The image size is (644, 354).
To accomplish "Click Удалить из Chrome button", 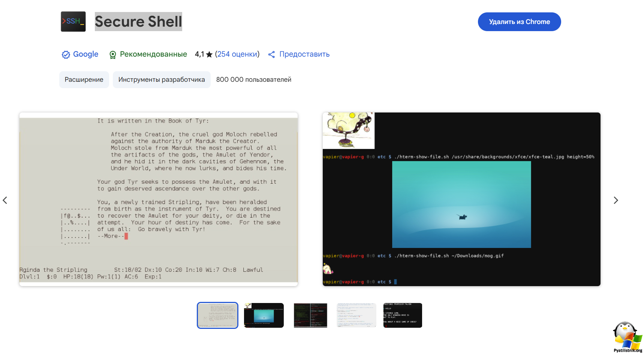I will [x=519, y=22].
